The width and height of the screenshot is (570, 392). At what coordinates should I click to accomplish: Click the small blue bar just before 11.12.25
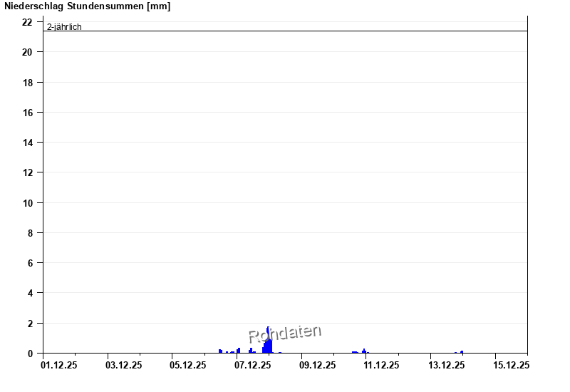tap(364, 351)
